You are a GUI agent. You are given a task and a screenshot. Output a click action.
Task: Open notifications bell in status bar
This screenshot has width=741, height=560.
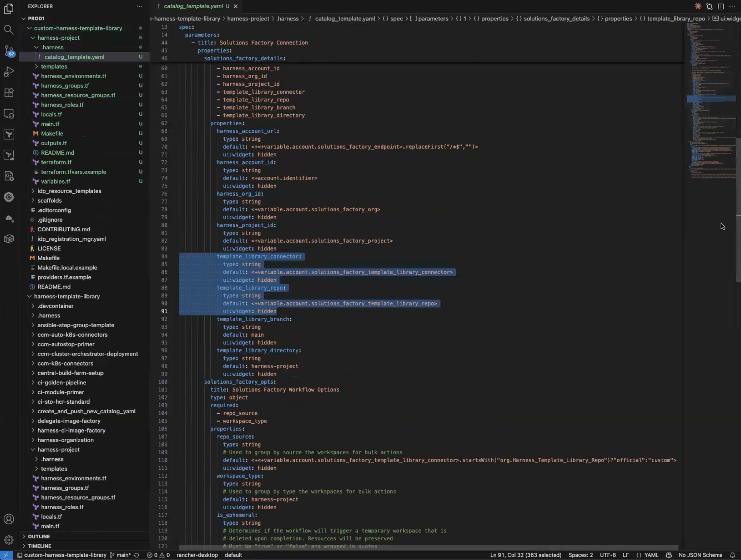click(732, 555)
